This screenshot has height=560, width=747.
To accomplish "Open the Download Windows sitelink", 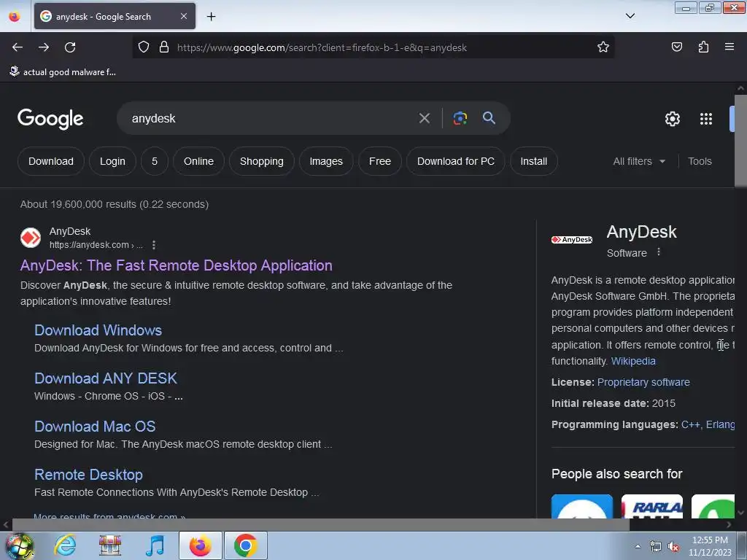I will [x=98, y=330].
